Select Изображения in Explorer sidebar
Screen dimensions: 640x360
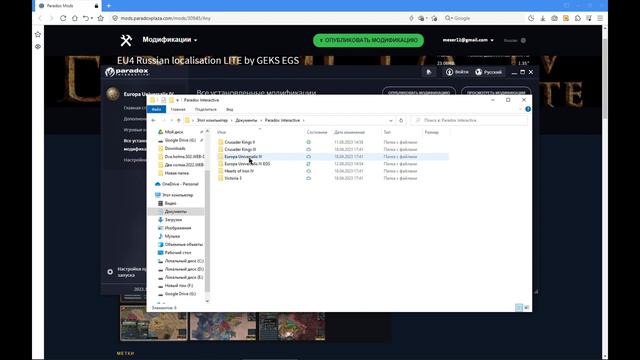178,228
